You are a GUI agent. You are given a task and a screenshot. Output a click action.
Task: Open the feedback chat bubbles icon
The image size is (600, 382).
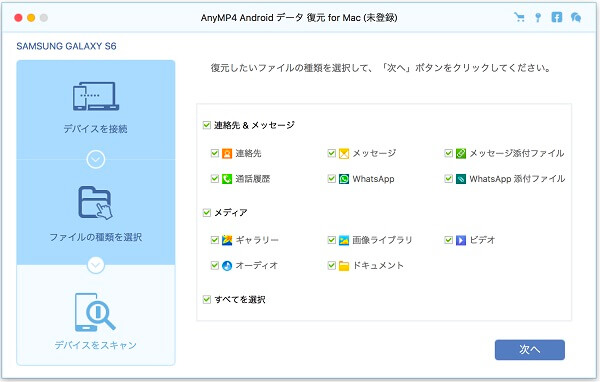click(576, 17)
